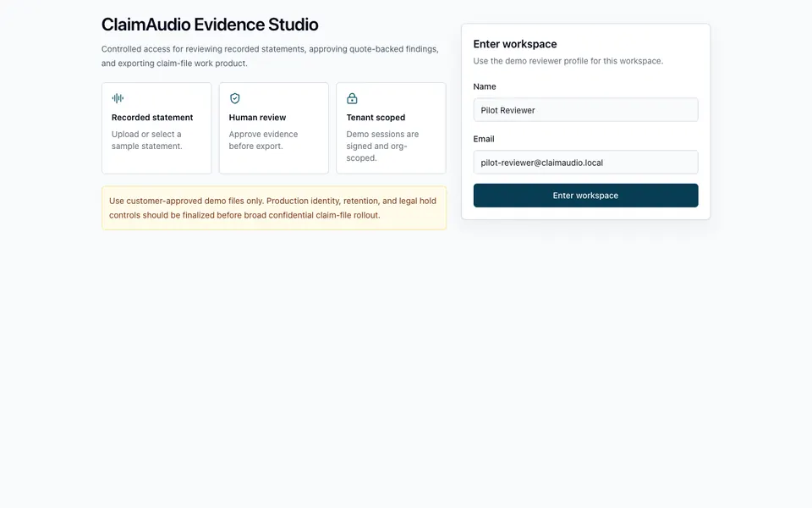
Task: Select the Tenant scoped card title
Action: coord(376,118)
